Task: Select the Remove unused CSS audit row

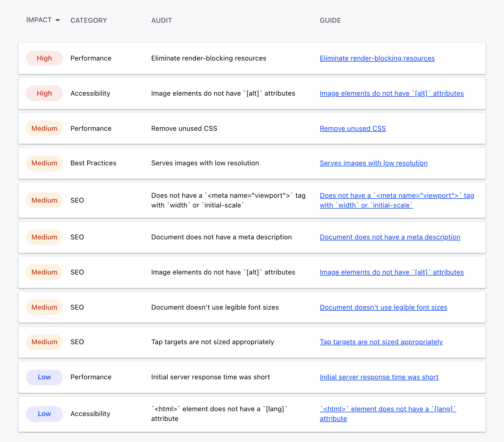Action: click(252, 128)
